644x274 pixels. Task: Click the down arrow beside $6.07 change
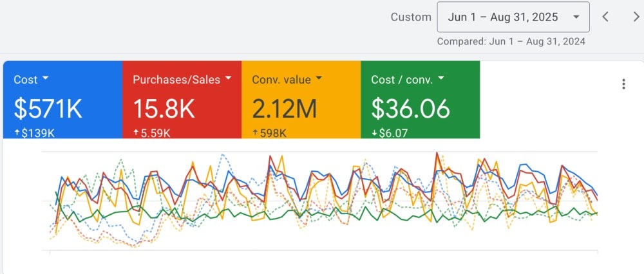coord(374,132)
